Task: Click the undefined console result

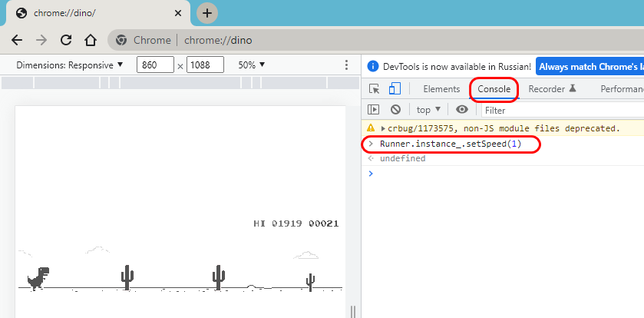Action: click(402, 158)
